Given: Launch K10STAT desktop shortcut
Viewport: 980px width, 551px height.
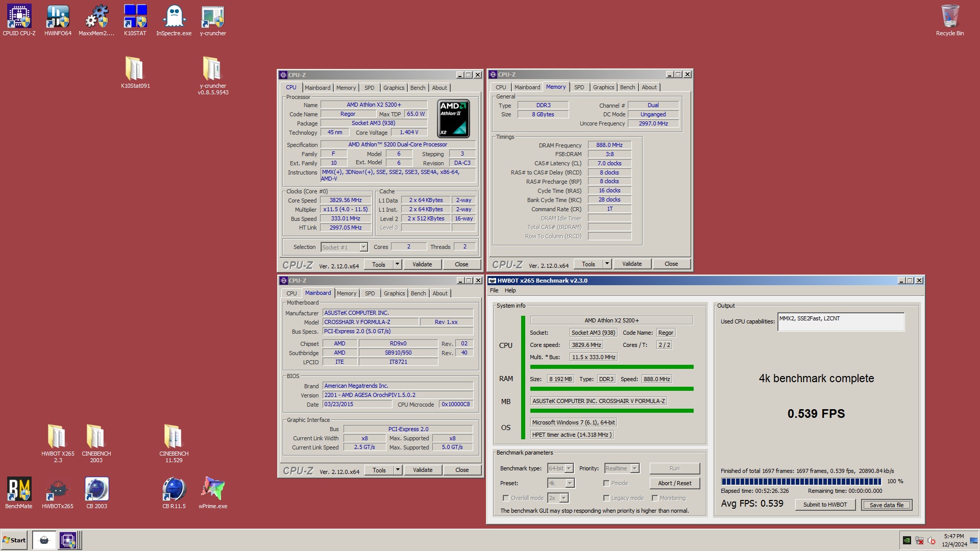Looking at the screenshot, I should pyautogui.click(x=135, y=20).
